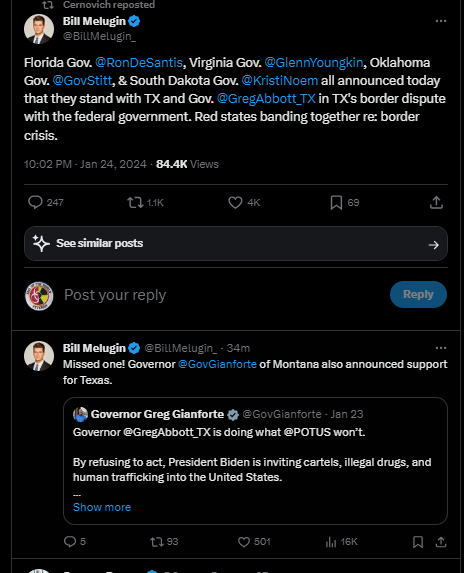Bookmark the main post
464x573 pixels.
tap(336, 202)
